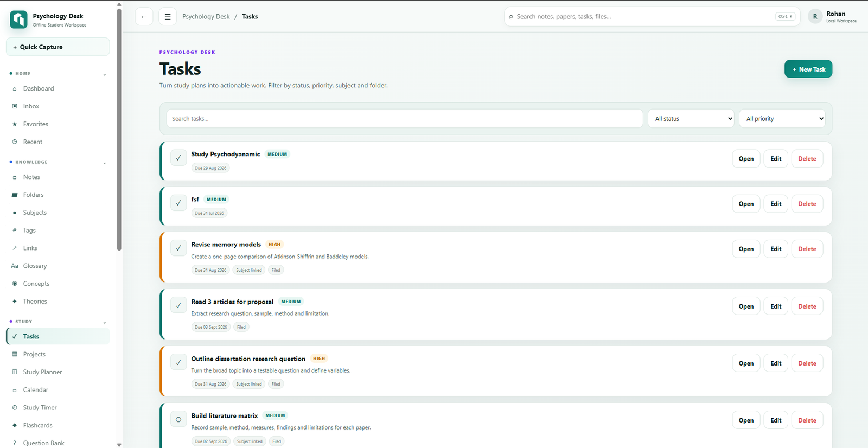Toggle Read 3 articles for proposal checkbox

pos(178,305)
